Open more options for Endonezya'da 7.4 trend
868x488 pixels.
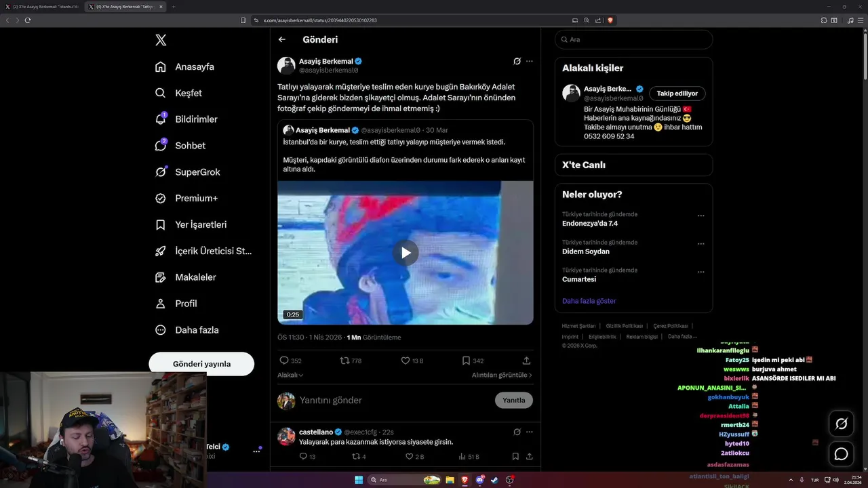pos(701,216)
